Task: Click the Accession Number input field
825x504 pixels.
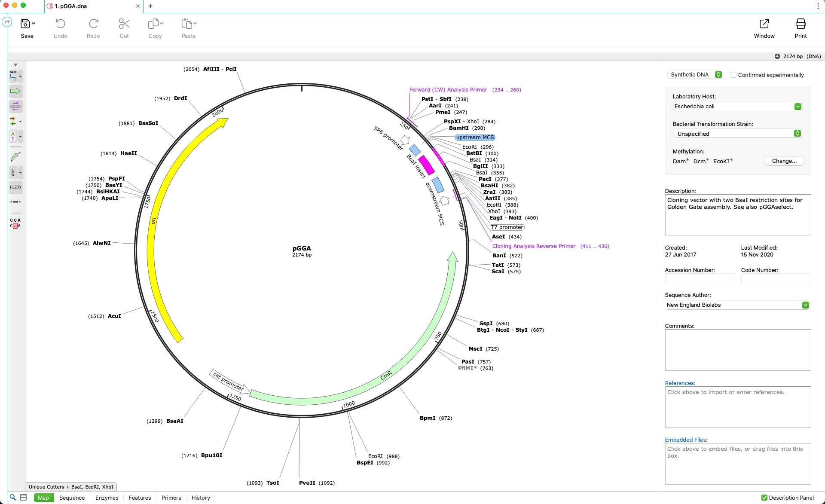Action: (x=700, y=278)
